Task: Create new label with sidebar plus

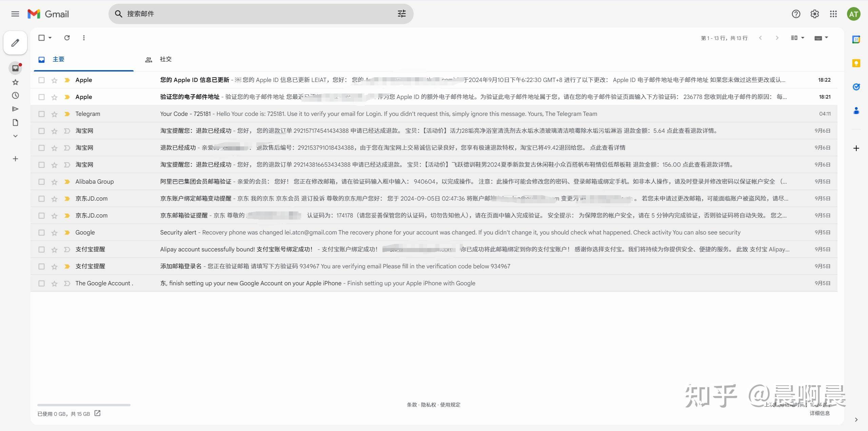Action: [15, 159]
